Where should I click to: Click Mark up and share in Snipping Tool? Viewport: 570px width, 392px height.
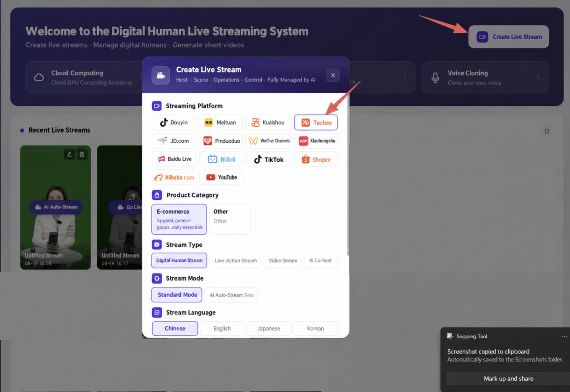(508, 379)
